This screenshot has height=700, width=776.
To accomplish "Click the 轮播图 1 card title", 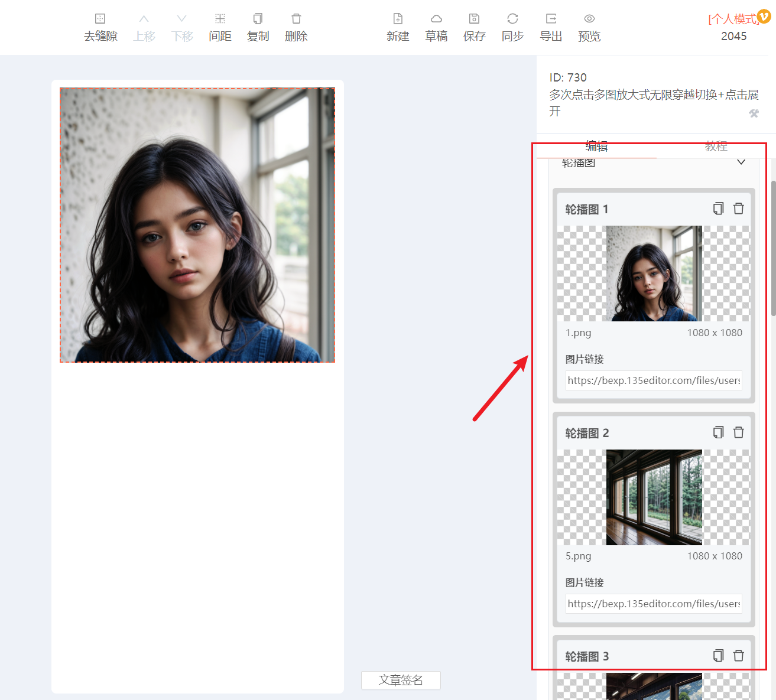I will point(587,209).
